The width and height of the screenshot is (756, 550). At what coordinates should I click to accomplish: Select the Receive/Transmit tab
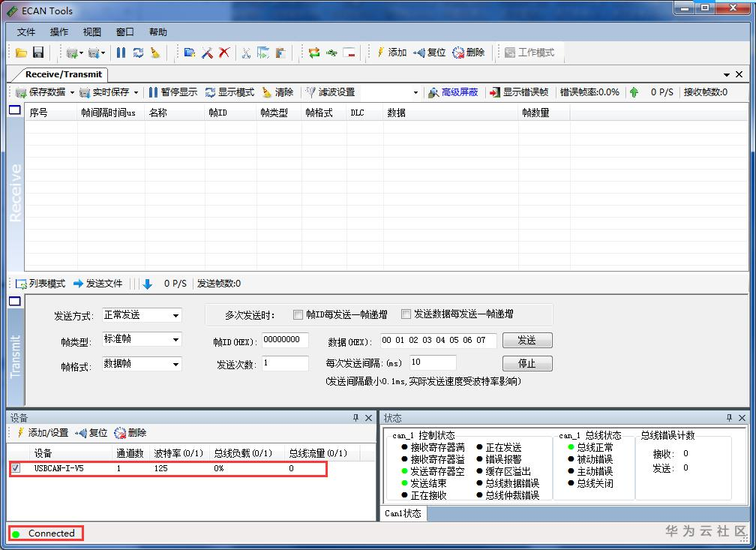coord(63,74)
